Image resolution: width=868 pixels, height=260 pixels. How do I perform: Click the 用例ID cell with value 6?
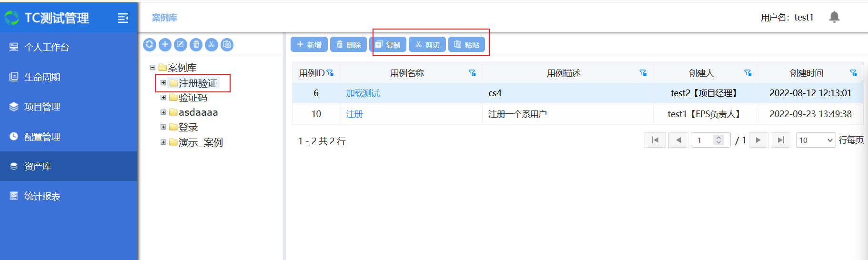click(x=316, y=93)
